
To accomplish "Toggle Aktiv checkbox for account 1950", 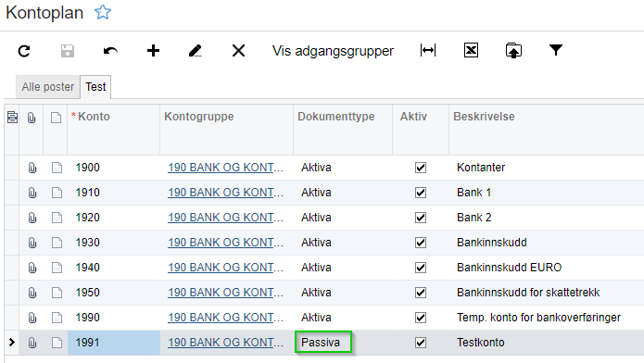I will (421, 293).
